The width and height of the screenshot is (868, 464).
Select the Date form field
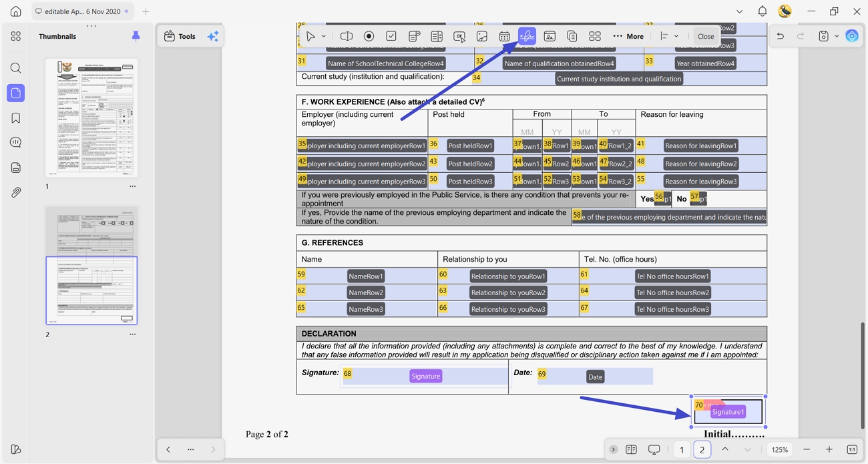pyautogui.click(x=595, y=377)
